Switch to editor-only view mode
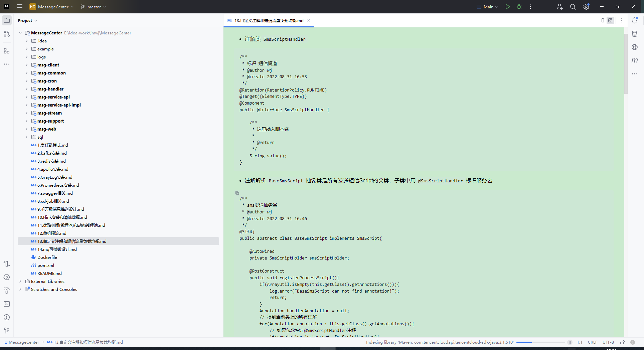 pos(593,20)
